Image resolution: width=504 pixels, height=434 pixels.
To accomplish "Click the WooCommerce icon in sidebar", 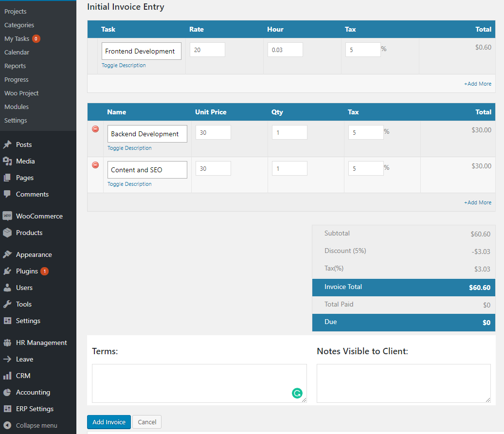I will [7, 216].
